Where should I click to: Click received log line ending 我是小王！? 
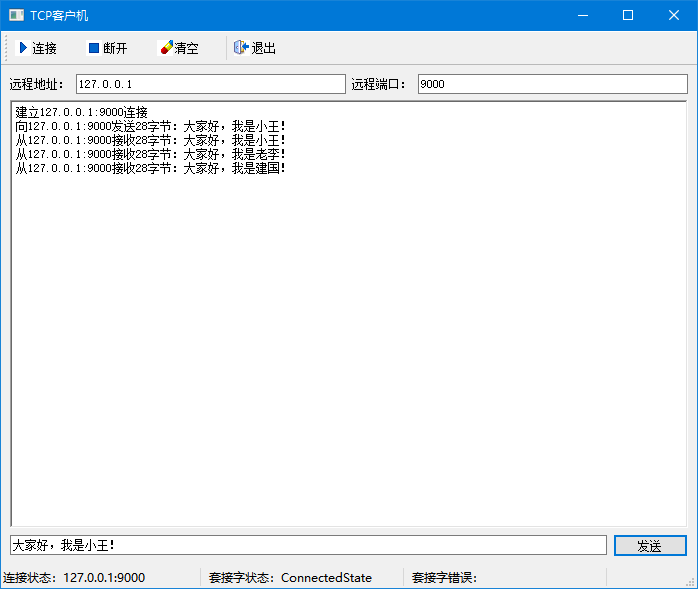coord(150,140)
